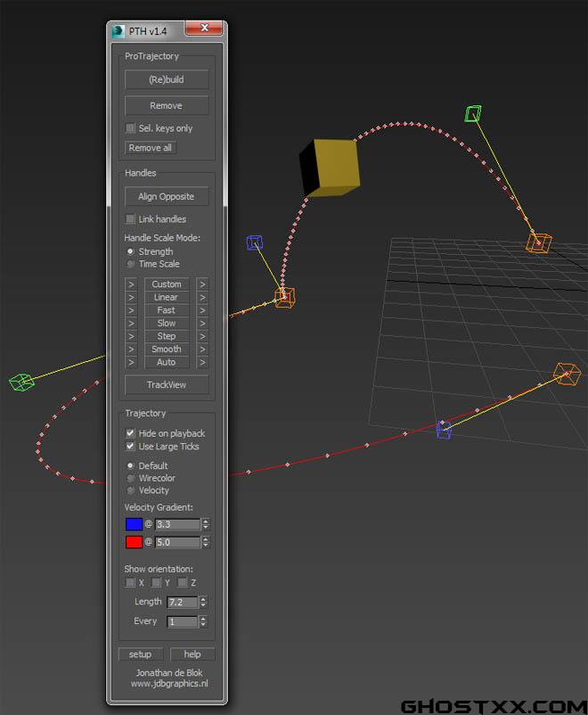This screenshot has width=588, height=715.
Task: Open the help button
Action: coord(192,654)
